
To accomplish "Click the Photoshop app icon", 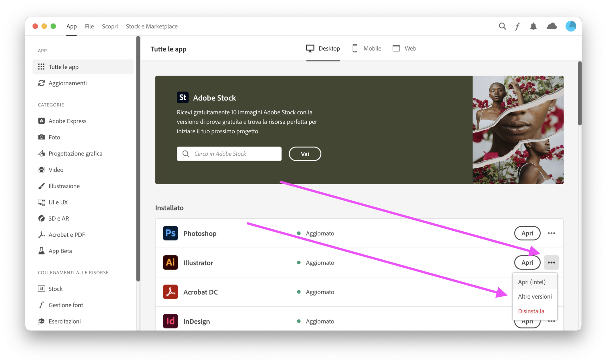I will click(x=170, y=233).
